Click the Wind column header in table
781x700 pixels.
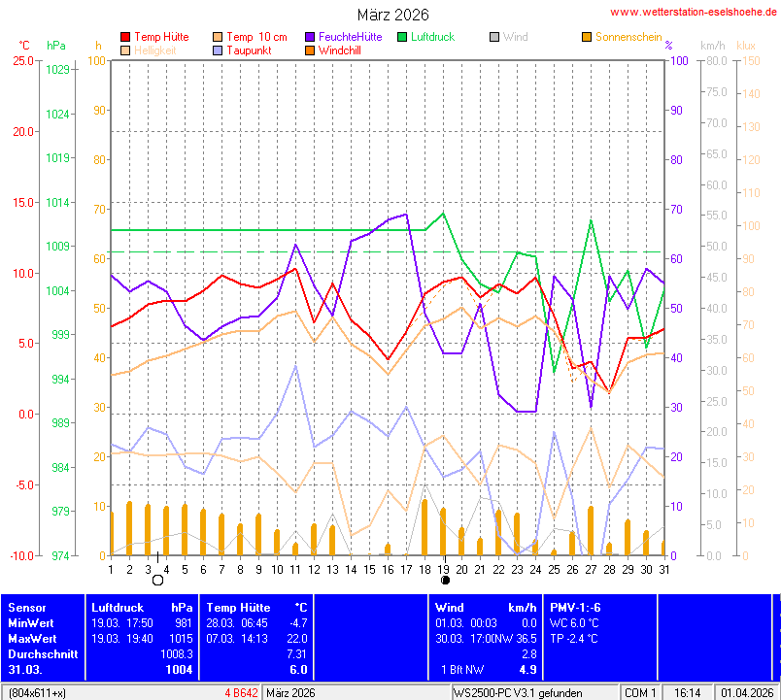(x=450, y=608)
